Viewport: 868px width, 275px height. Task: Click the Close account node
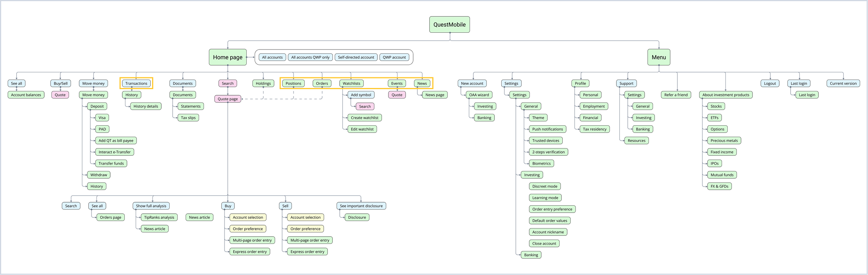(544, 243)
